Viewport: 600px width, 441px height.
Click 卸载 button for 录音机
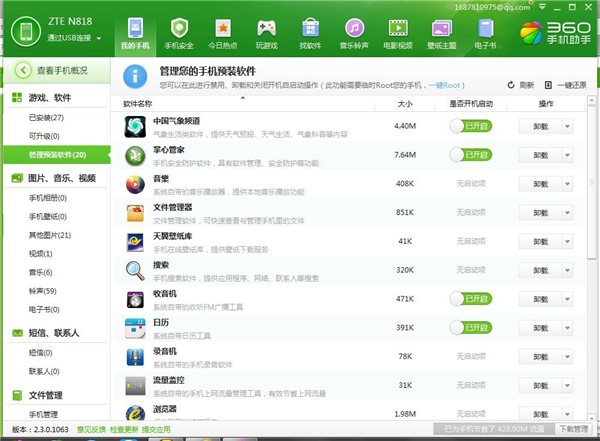pyautogui.click(x=540, y=357)
